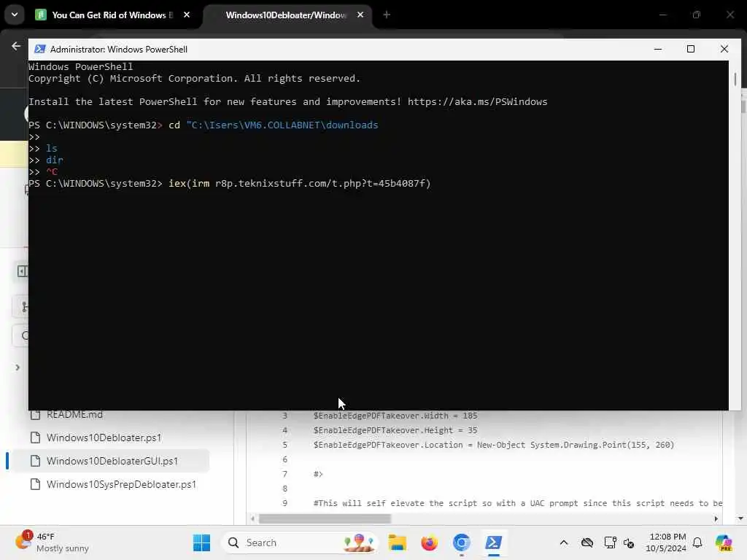Viewport: 747px width, 560px height.
Task: Click line number 5 in code view
Action: (x=285, y=445)
